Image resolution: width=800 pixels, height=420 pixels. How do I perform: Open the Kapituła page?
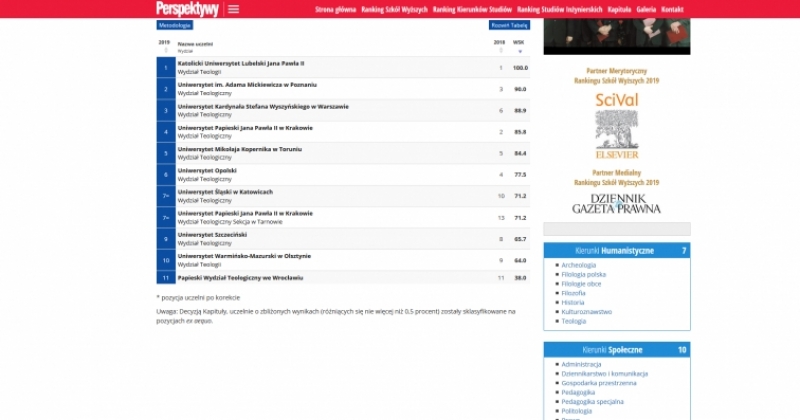(x=619, y=9)
